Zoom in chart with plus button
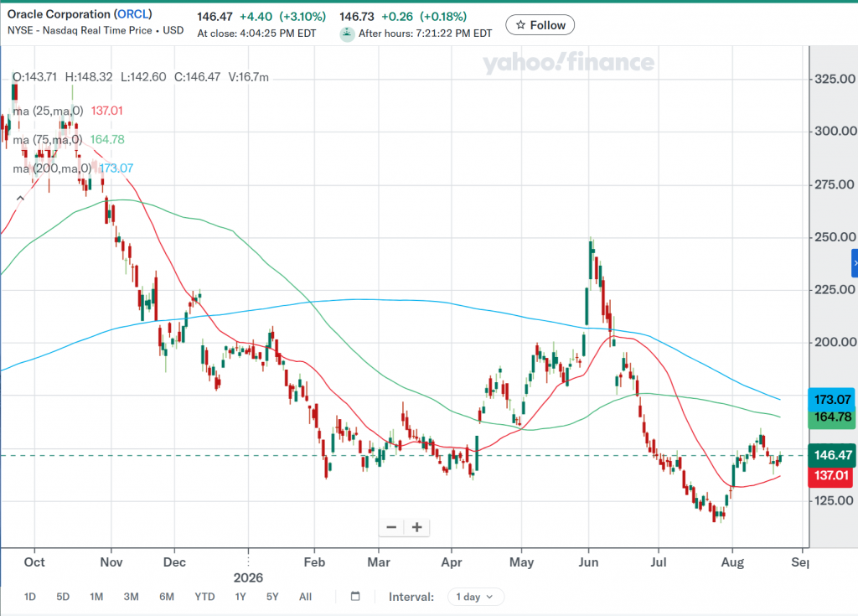The height and width of the screenshot is (616, 858). [417, 527]
